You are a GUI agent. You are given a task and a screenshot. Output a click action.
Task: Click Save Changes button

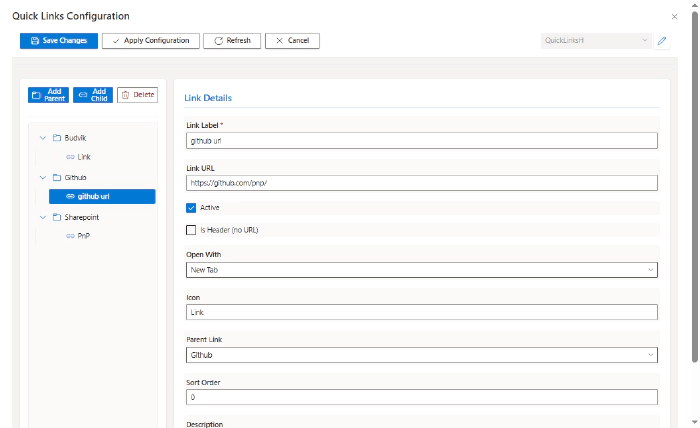point(58,41)
